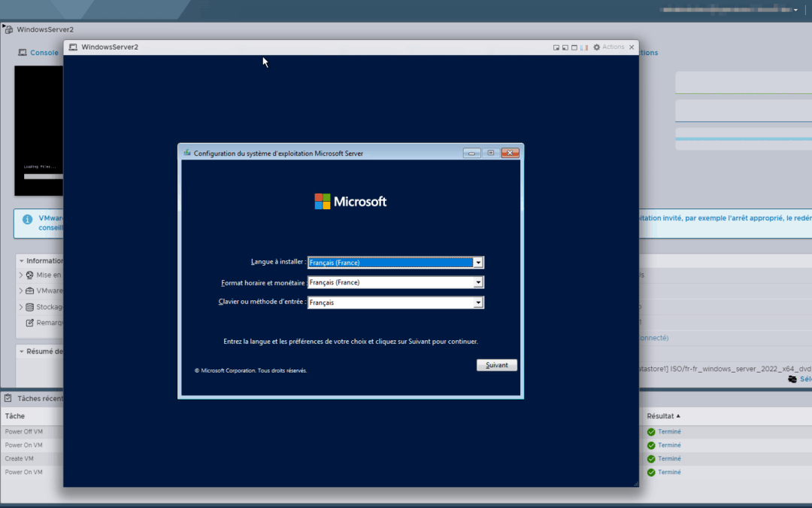Maximize the Microsoft Server setup dialog
The width and height of the screenshot is (812, 508).
pos(490,153)
